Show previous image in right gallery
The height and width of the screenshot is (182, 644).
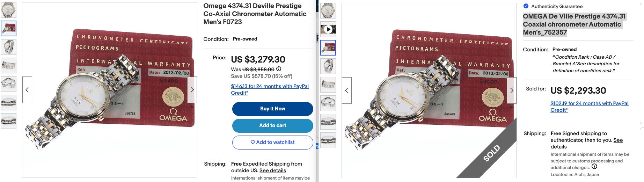[x=346, y=90]
